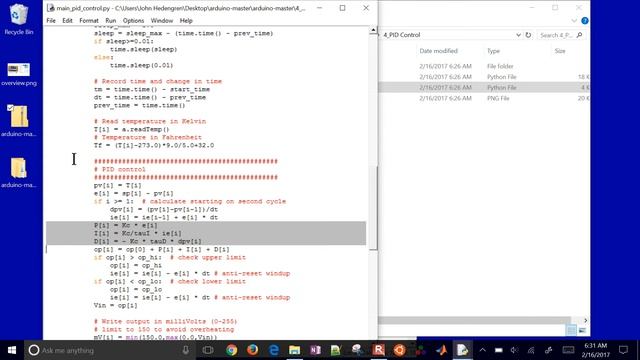Open the File menu in IDLE
Image resolution: width=640 pixels, height=360 pixels.
tap(51, 20)
